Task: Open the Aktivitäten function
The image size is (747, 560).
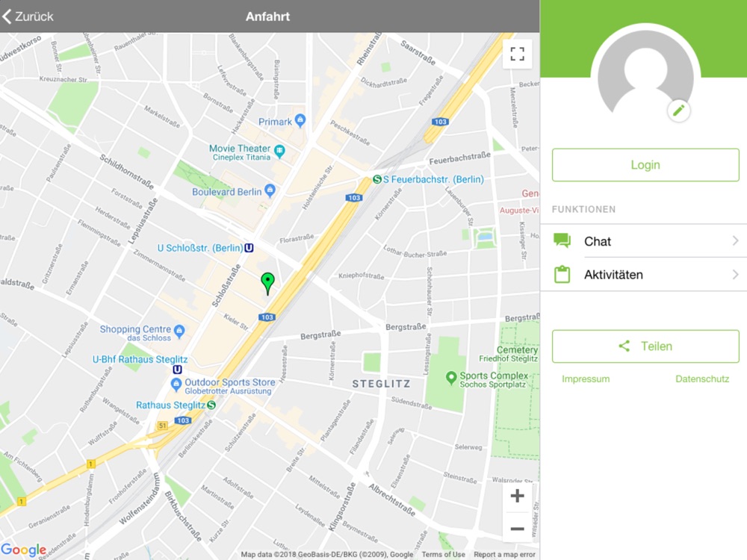Action: click(x=644, y=274)
